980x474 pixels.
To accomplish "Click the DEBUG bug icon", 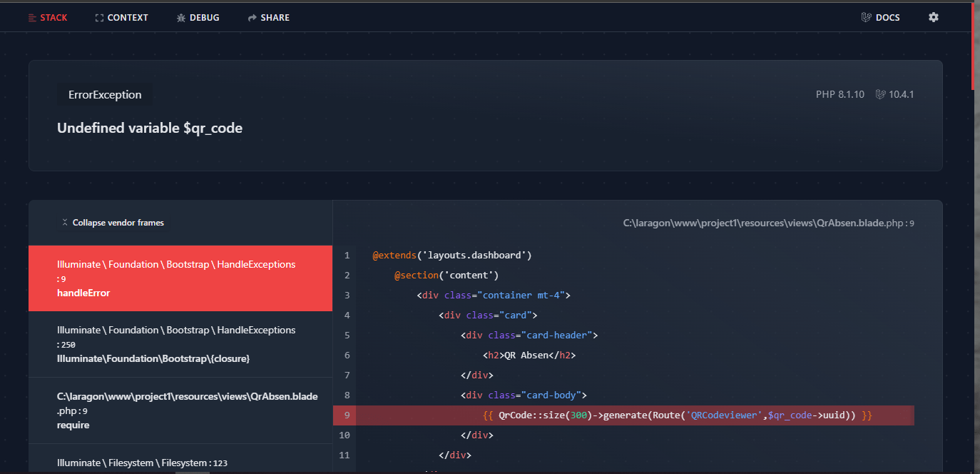I will [180, 17].
